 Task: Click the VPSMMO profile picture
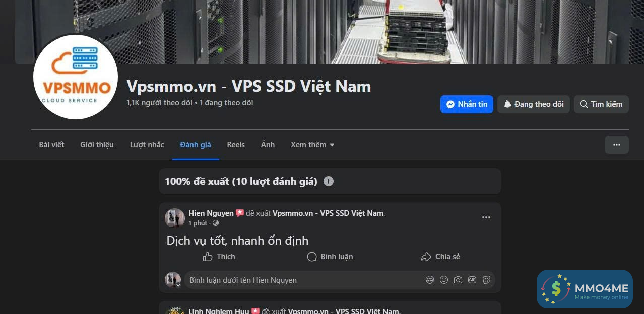click(x=76, y=77)
